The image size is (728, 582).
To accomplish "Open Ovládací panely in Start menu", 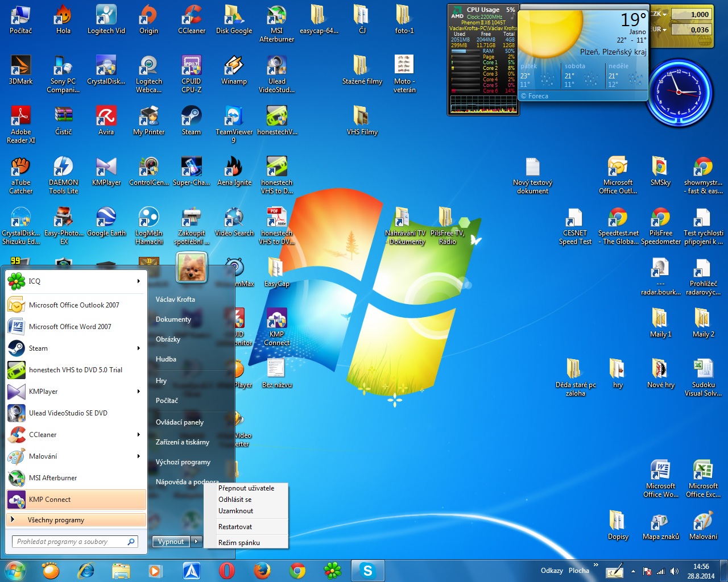I will (180, 422).
